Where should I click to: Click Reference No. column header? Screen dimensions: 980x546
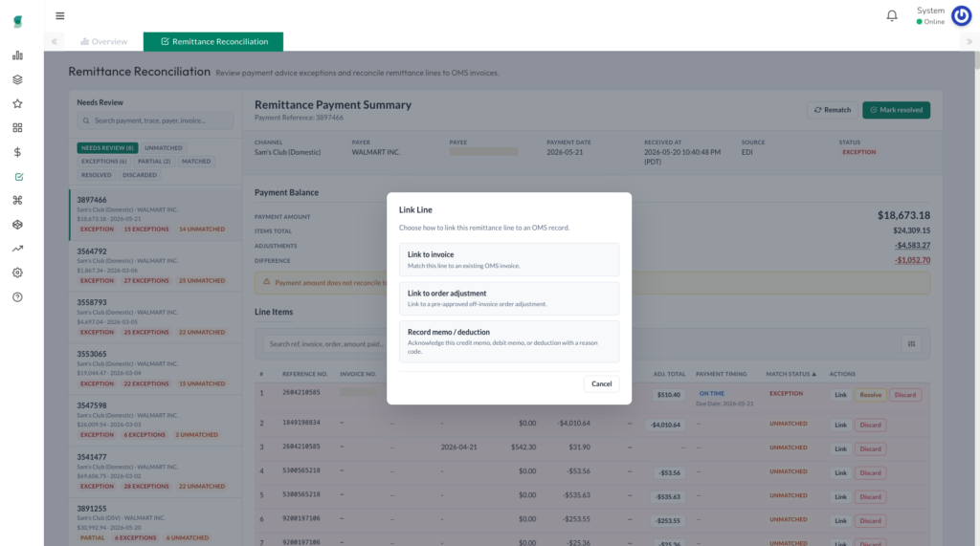click(x=304, y=374)
